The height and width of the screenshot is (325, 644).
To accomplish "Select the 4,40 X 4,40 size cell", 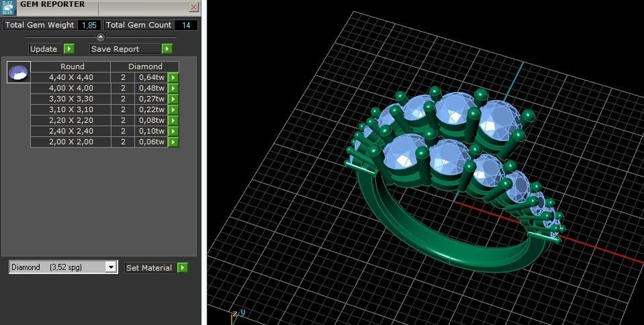I will (x=71, y=77).
